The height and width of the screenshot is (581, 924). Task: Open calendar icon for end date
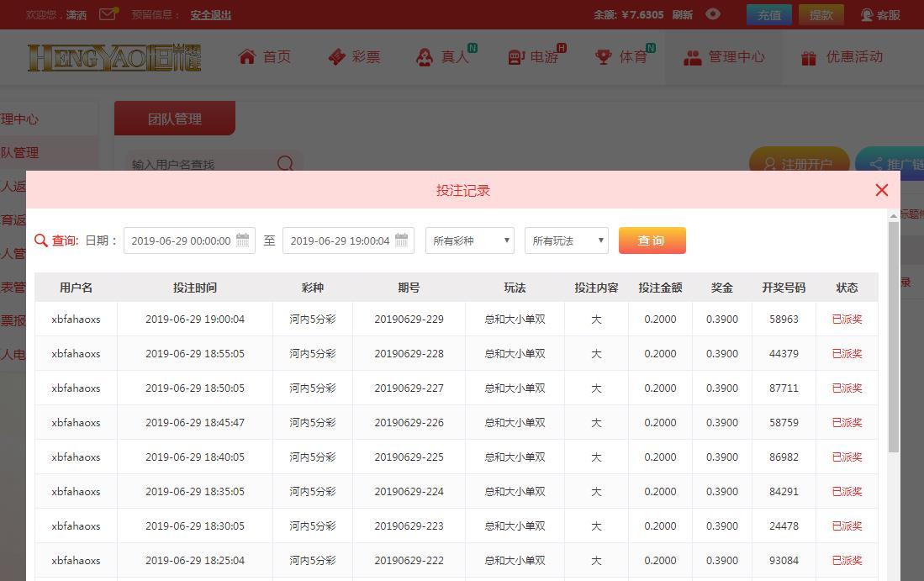click(x=402, y=240)
